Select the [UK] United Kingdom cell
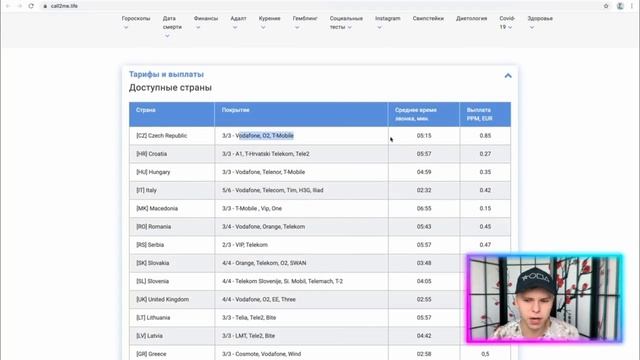Screen dimensions: 640x360 [x=172, y=299]
